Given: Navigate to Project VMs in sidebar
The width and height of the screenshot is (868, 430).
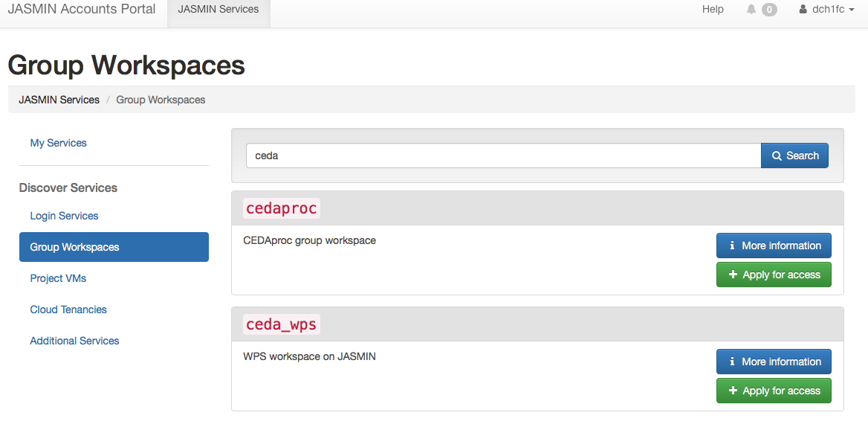Looking at the screenshot, I should coord(58,278).
